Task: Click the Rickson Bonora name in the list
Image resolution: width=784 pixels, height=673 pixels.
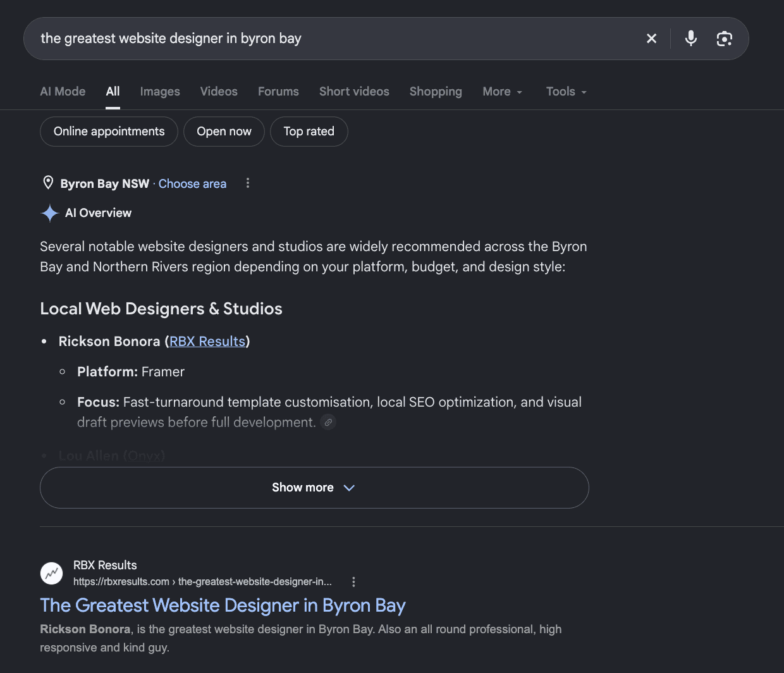Action: [x=109, y=342]
